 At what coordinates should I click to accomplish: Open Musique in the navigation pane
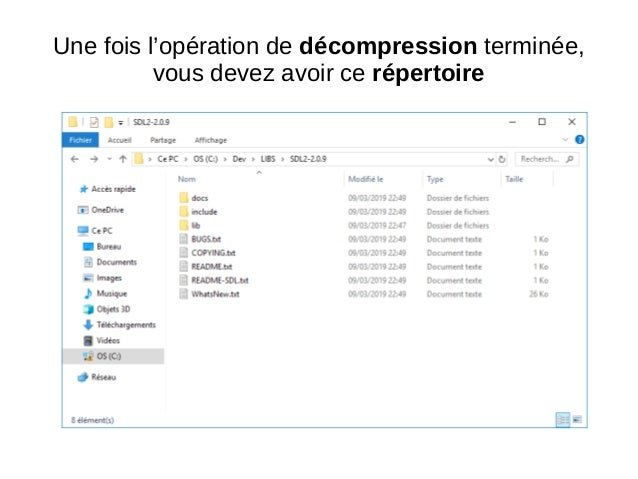pos(112,293)
